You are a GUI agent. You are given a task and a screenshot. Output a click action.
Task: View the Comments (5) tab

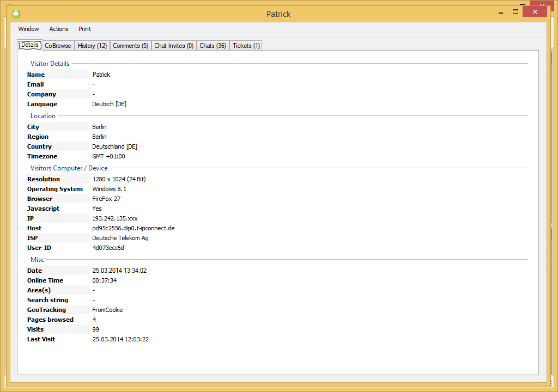(130, 45)
